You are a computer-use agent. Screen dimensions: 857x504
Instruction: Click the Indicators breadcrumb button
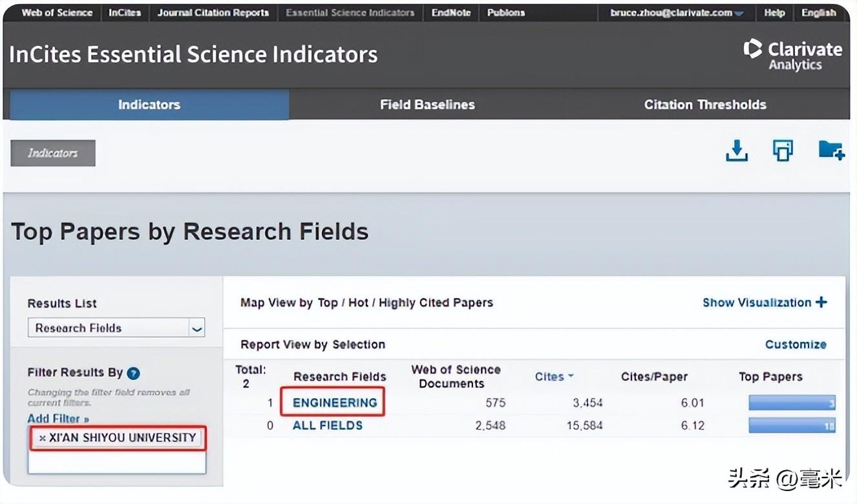pyautogui.click(x=53, y=153)
